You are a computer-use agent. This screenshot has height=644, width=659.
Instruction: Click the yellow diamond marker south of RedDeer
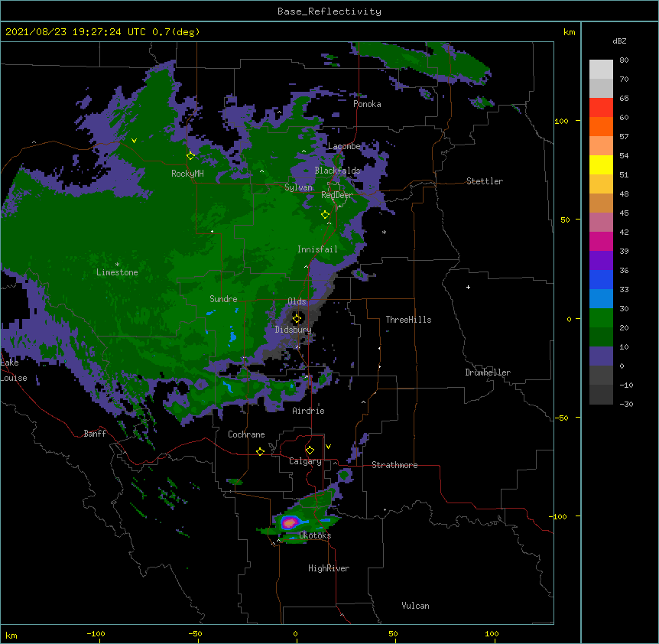[326, 215]
